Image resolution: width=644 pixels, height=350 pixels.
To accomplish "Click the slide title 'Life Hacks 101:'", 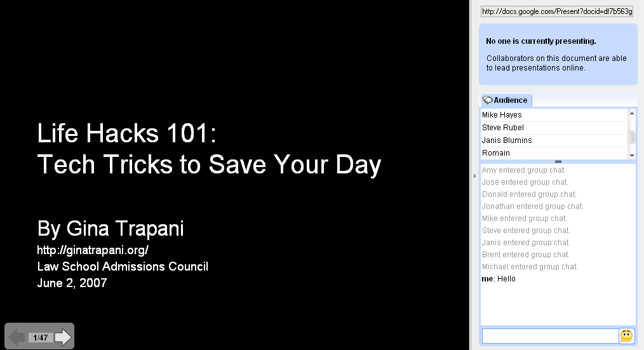I will click(x=127, y=133).
